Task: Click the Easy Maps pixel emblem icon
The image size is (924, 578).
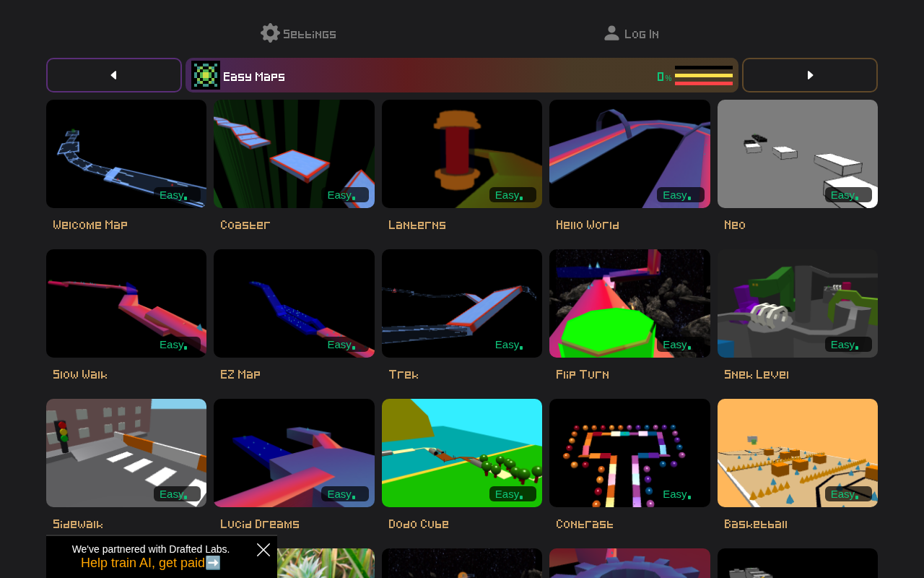Action: pyautogui.click(x=206, y=75)
